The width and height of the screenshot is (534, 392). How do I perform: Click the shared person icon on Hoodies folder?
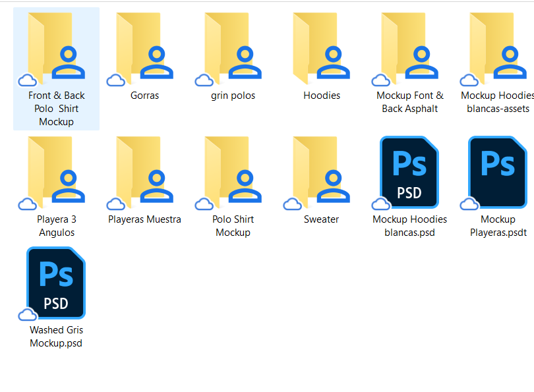pos(332,61)
